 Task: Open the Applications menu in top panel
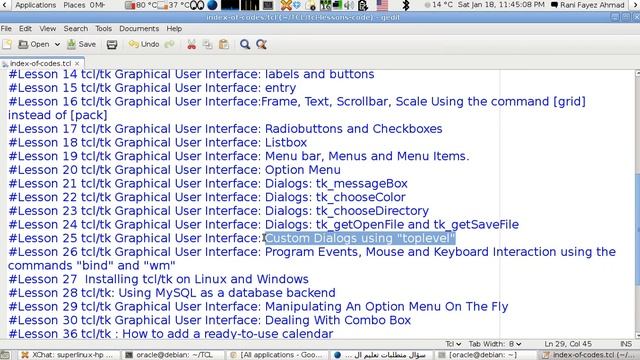pos(36,5)
